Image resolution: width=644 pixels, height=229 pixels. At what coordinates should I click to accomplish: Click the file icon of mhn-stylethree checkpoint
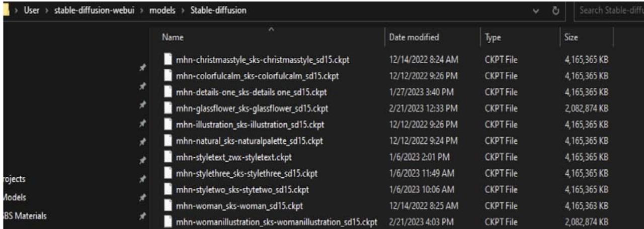169,173
